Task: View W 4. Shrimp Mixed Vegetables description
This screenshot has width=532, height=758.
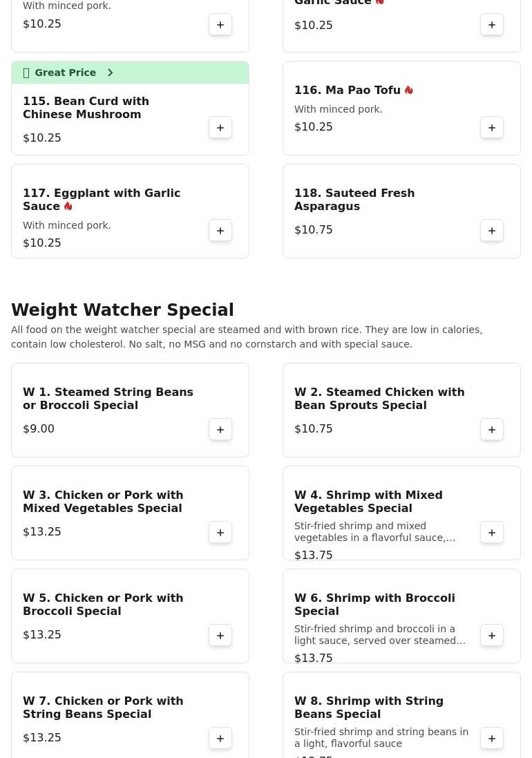Action: (x=374, y=532)
